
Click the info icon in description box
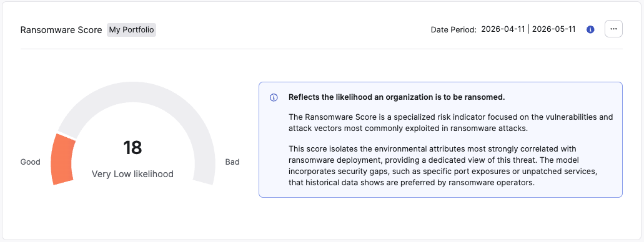274,98
